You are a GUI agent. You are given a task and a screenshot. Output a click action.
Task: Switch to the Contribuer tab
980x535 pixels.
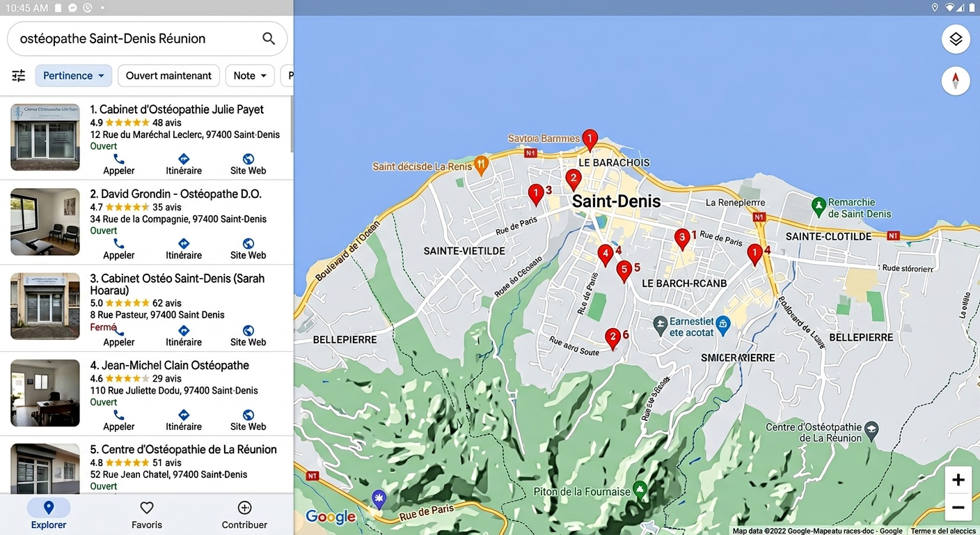pyautogui.click(x=244, y=514)
